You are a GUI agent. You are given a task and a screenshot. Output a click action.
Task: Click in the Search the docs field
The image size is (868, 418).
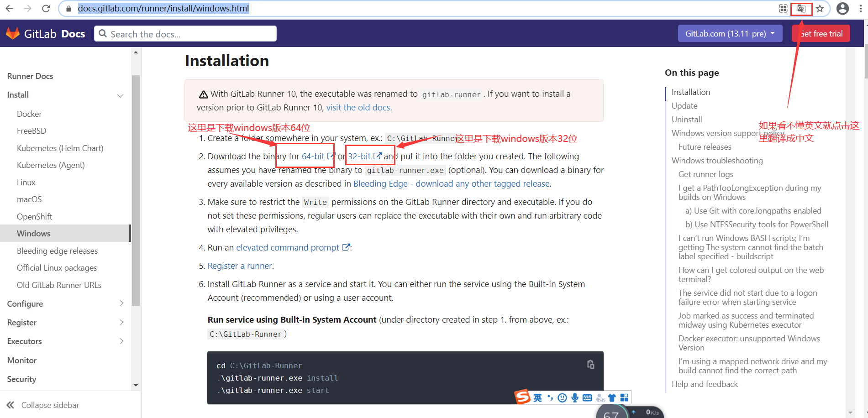tap(185, 33)
